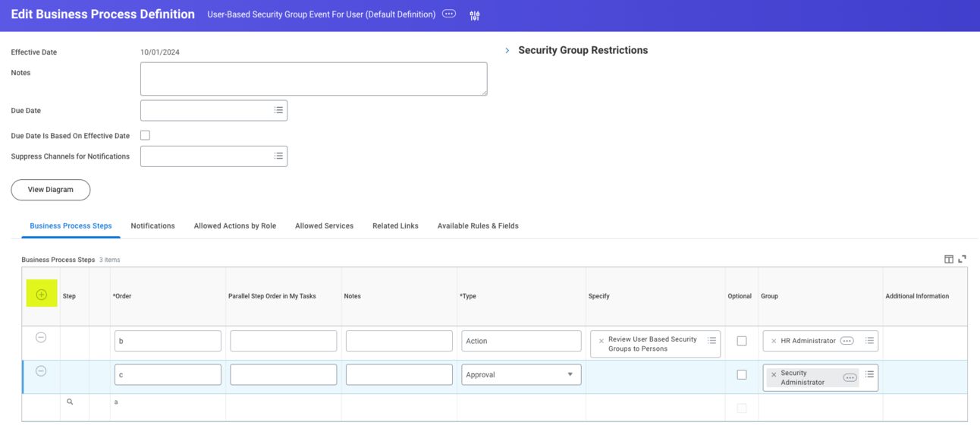980x432 pixels.
Task: Add a new business process step row
Action: 42,295
